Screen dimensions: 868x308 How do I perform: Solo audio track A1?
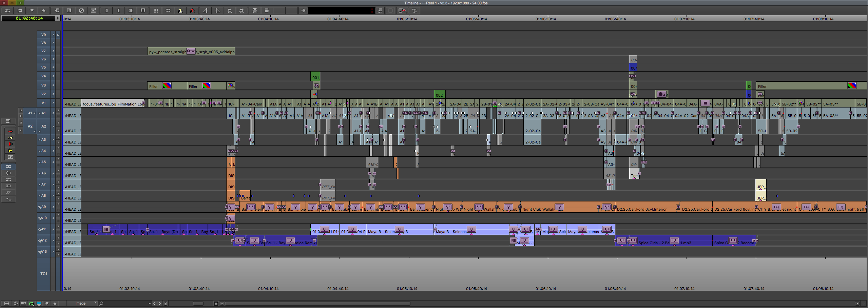click(58, 111)
